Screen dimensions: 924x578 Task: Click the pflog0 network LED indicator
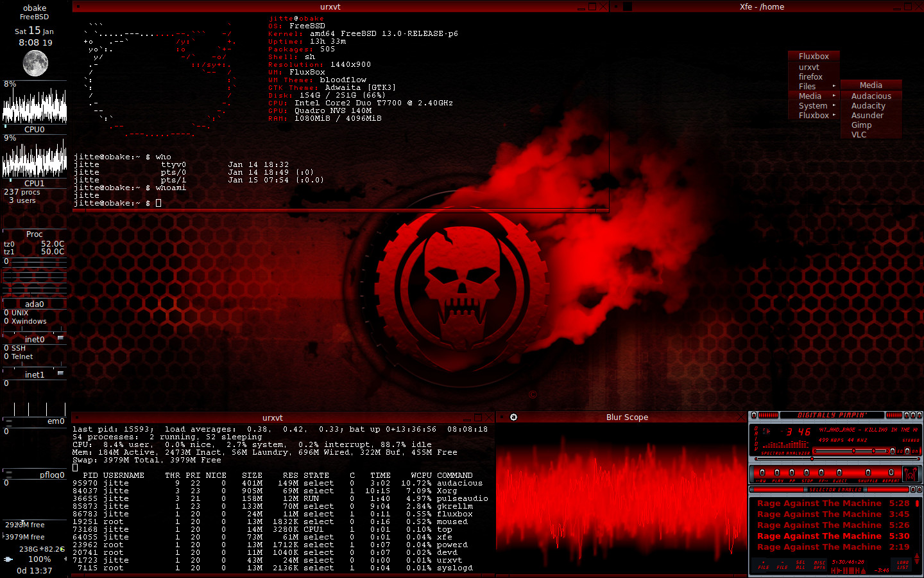pos(8,474)
